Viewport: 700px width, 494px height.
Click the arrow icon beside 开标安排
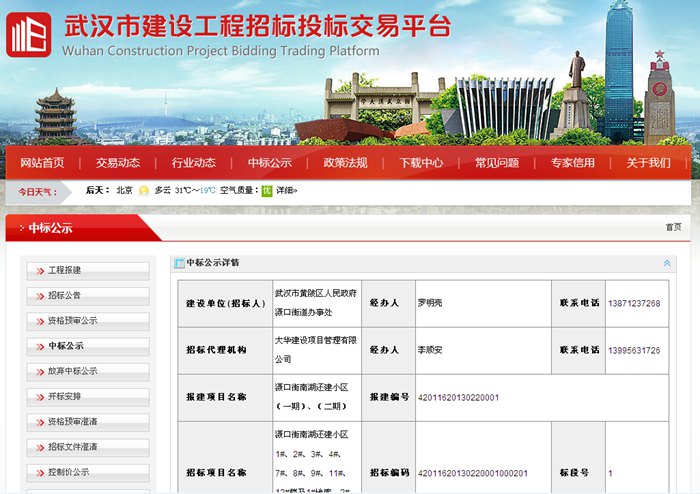[40, 396]
